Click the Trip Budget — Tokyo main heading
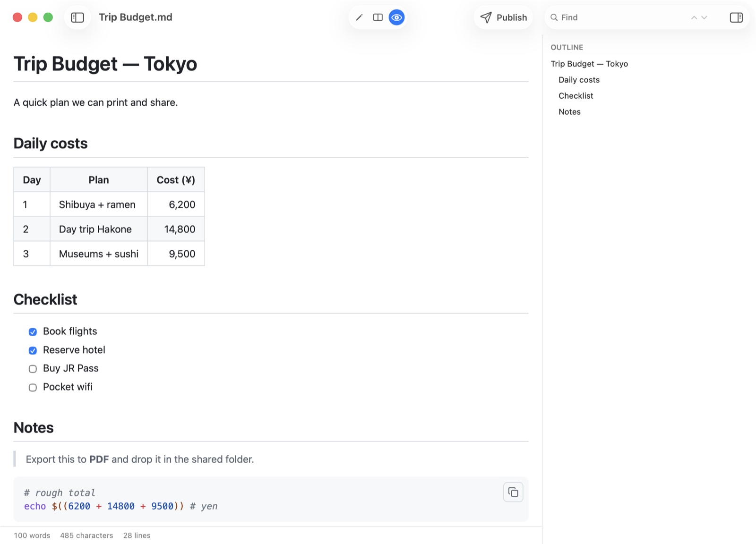This screenshot has width=756, height=544. pyautogui.click(x=105, y=64)
